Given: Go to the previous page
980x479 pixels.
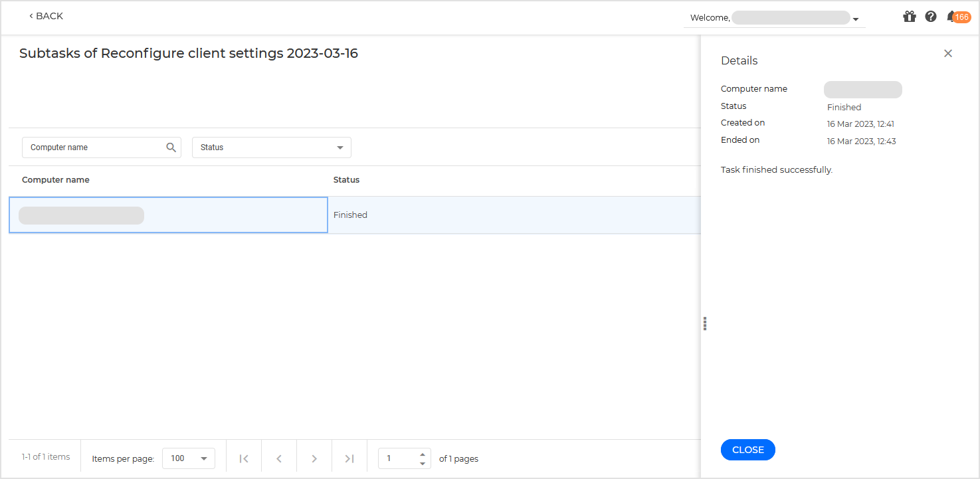Looking at the screenshot, I should coord(278,458).
